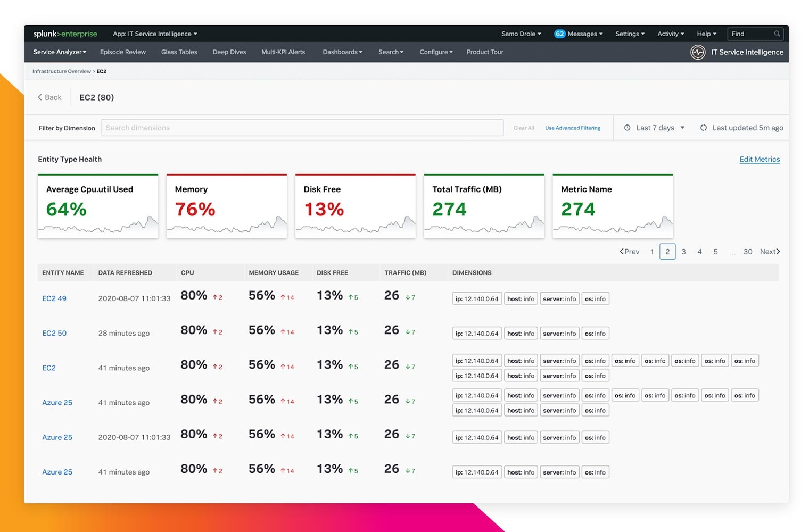
Task: Open the App: IT Service Intelligence dropdown
Action: (x=155, y=34)
